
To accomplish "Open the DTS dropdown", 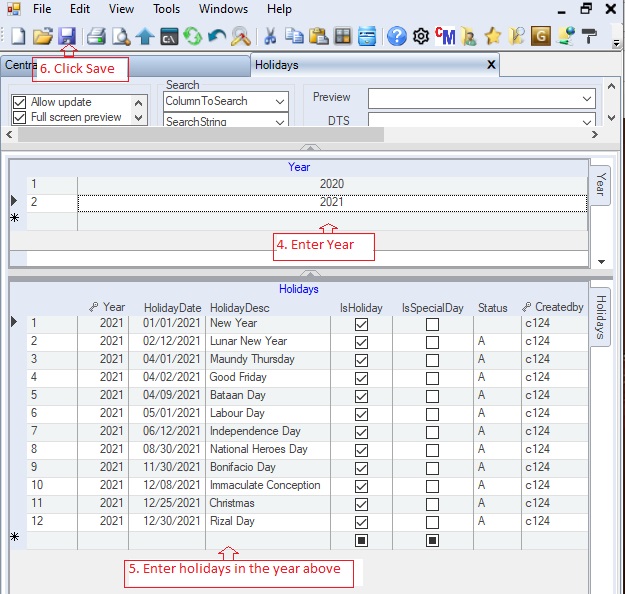I will pyautogui.click(x=587, y=121).
